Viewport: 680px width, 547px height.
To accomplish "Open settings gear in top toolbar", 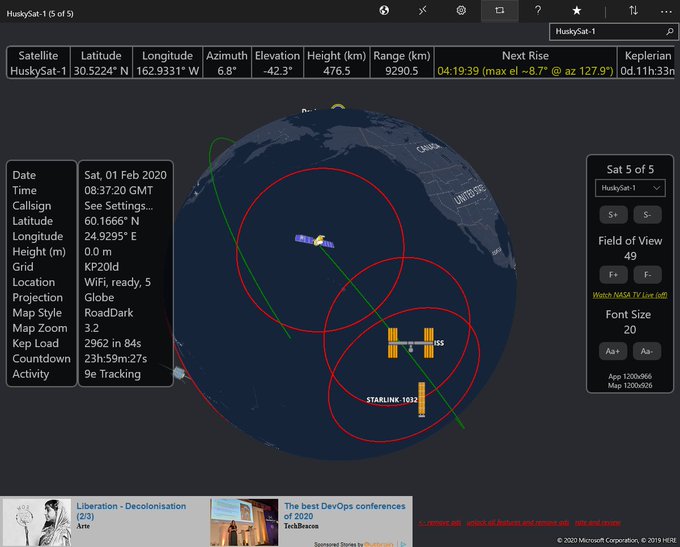I will [x=461, y=10].
